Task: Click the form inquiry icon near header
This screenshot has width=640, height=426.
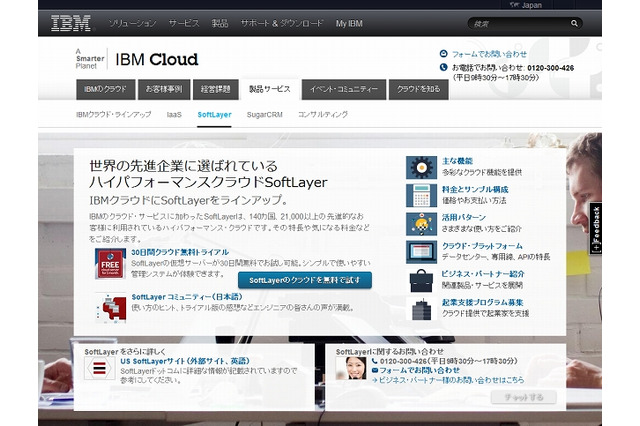Action: [x=443, y=53]
